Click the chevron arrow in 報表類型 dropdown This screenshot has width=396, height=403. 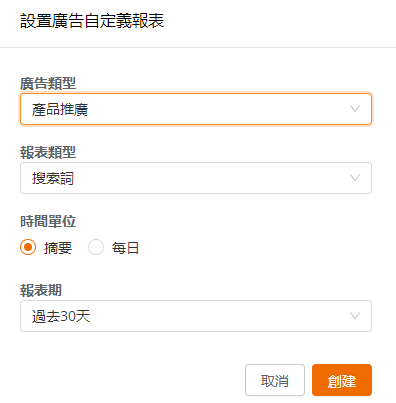[x=355, y=178]
